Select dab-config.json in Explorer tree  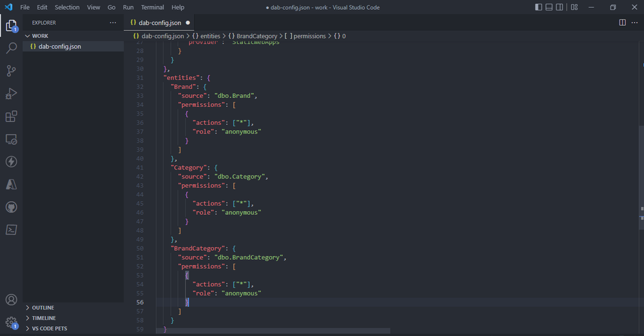coord(73,46)
